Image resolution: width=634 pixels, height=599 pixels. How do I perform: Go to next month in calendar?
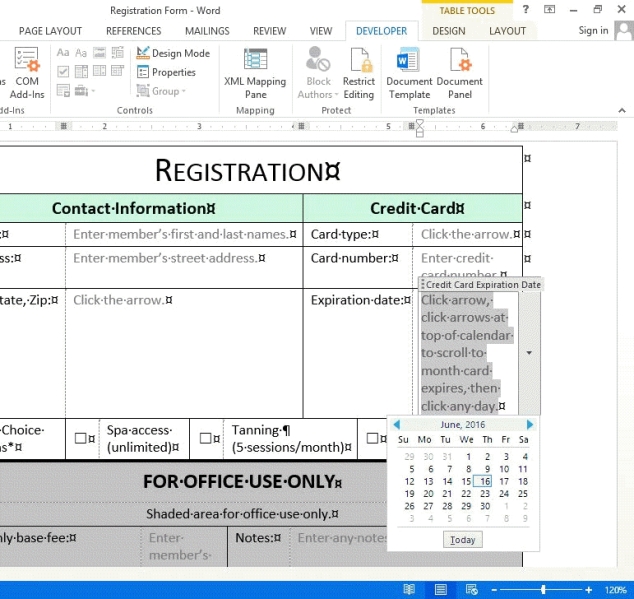[530, 424]
